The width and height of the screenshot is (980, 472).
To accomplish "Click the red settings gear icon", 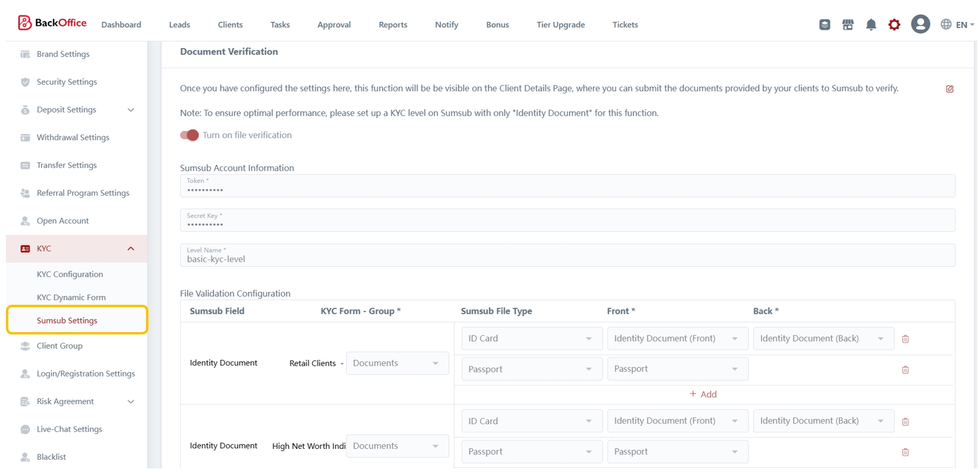I will (x=894, y=24).
